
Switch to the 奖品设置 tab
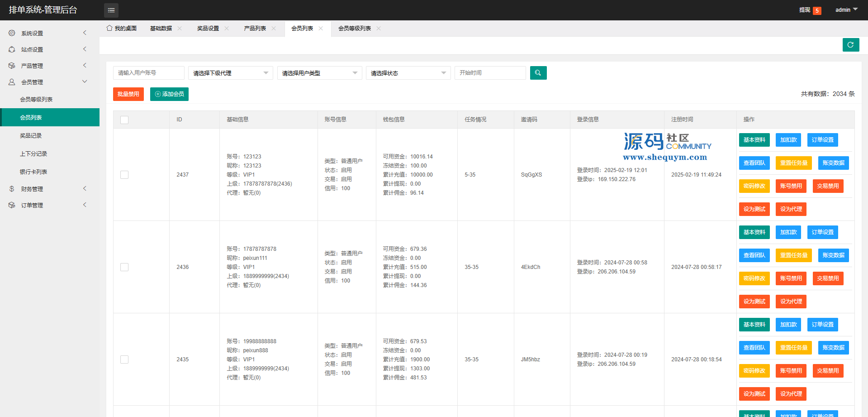click(x=208, y=28)
